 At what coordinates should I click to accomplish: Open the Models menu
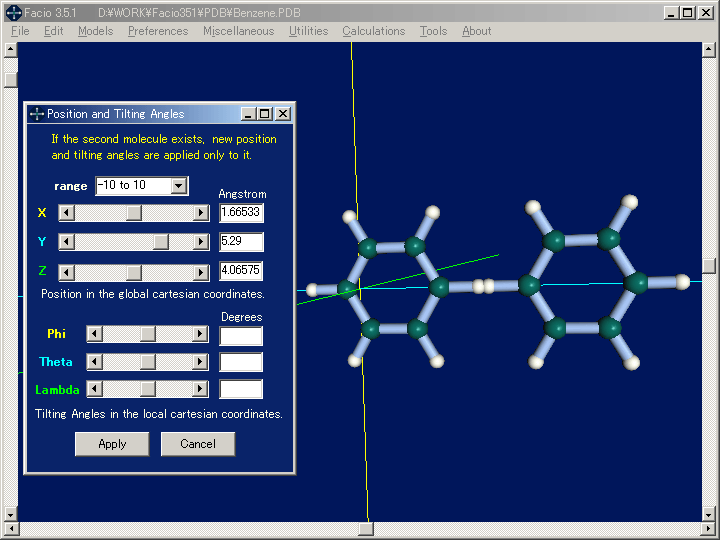(x=96, y=31)
